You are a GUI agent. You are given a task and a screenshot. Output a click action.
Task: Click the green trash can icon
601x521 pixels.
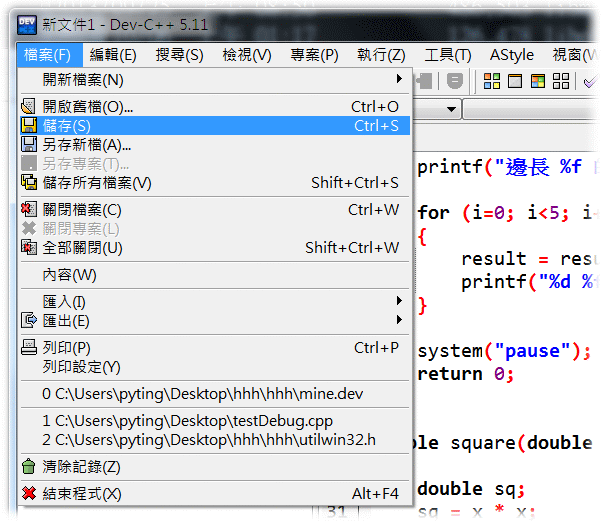pos(29,466)
